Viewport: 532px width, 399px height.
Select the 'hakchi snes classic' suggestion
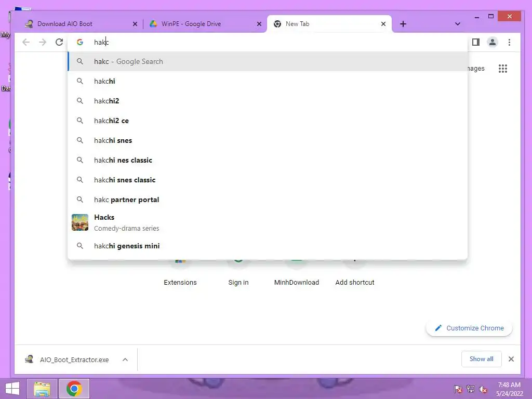pyautogui.click(x=268, y=179)
